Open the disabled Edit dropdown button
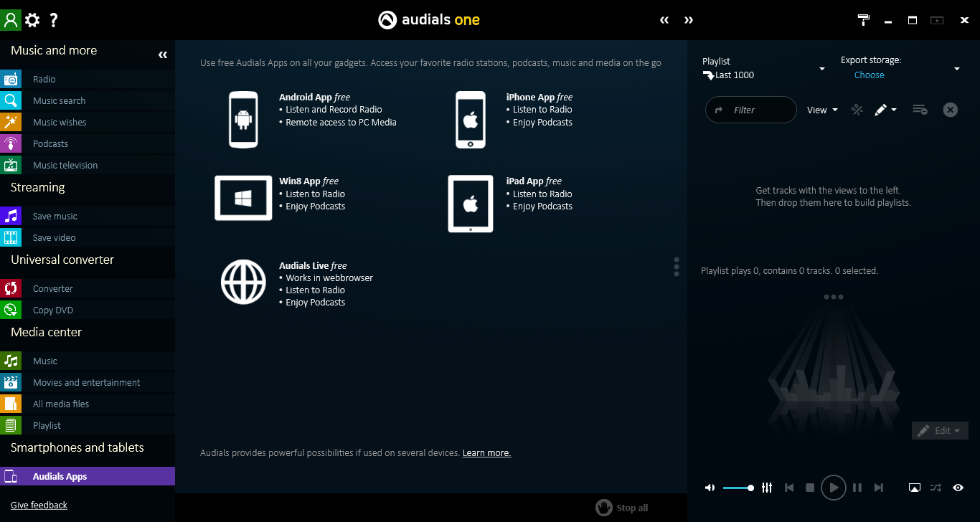Viewport: 980px width, 522px height. click(x=941, y=431)
